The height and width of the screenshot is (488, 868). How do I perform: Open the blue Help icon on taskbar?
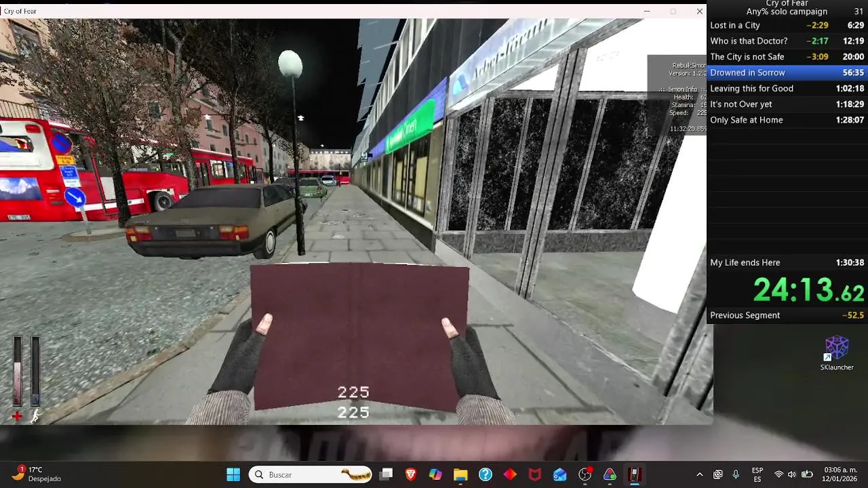tap(486, 474)
